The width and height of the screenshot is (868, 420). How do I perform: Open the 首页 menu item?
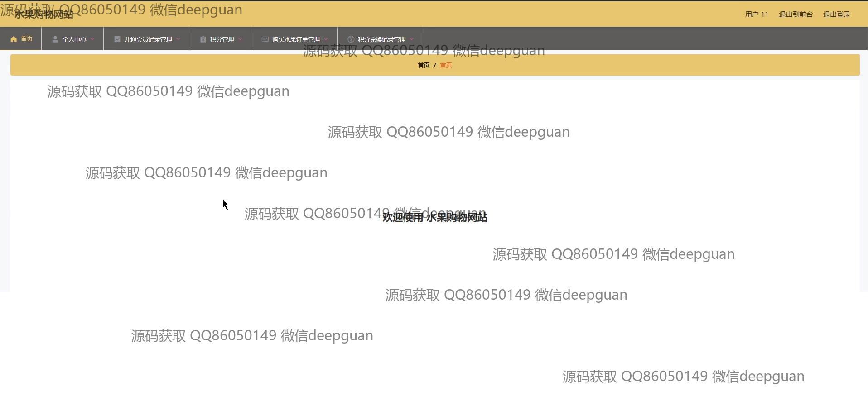(x=27, y=39)
